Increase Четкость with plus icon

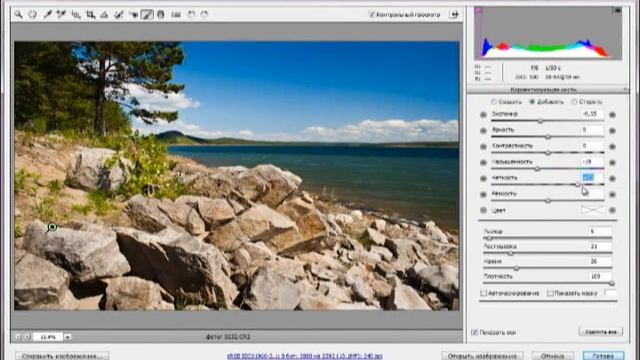point(612,179)
